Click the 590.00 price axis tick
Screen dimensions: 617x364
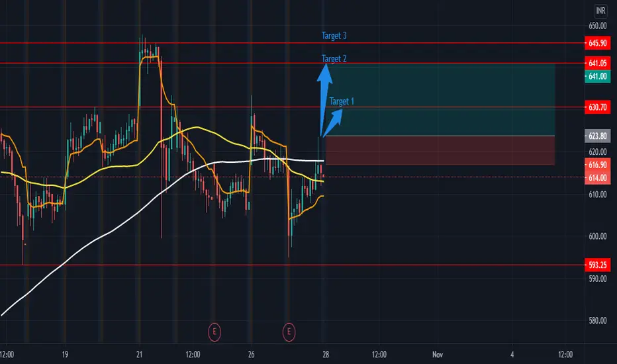click(x=597, y=279)
